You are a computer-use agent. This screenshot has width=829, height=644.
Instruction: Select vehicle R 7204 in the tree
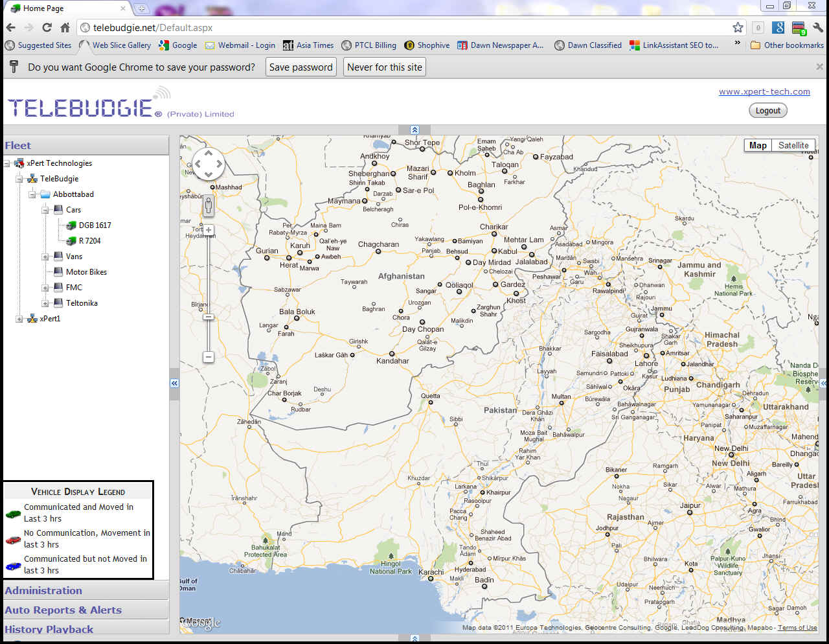[x=90, y=241]
